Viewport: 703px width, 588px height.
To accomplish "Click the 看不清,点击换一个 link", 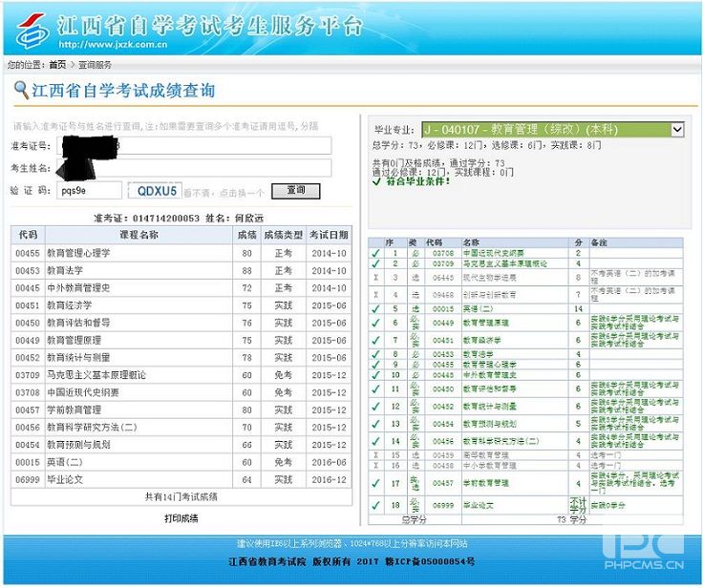I will coord(224,193).
